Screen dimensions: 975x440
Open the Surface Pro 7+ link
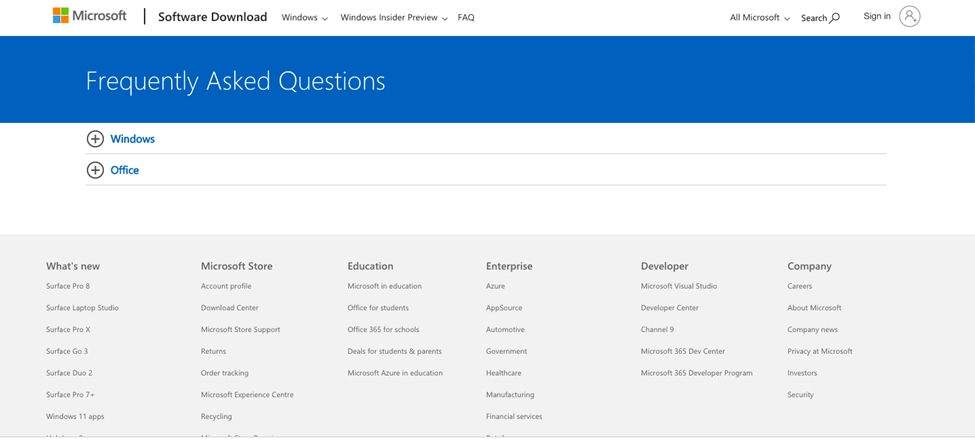(x=70, y=395)
